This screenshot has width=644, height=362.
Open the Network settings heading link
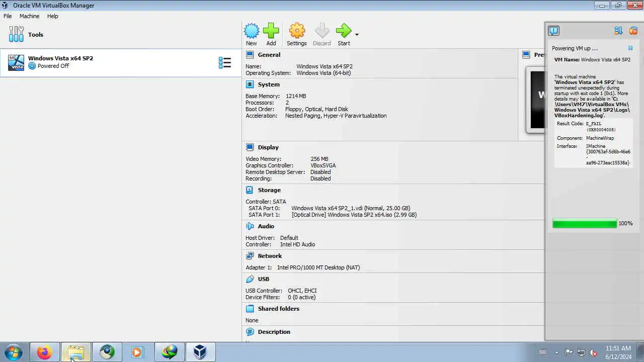[270, 256]
